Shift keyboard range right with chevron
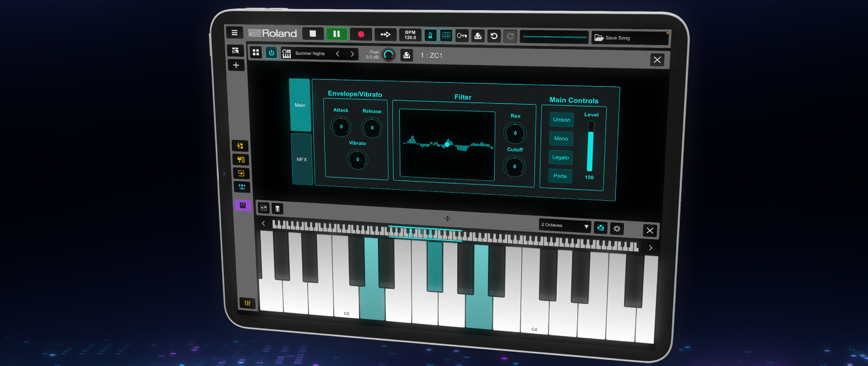 click(650, 248)
